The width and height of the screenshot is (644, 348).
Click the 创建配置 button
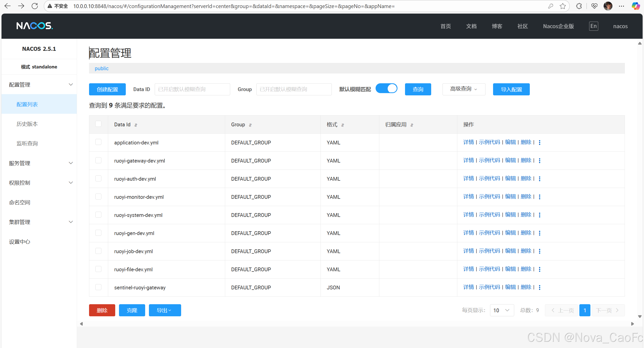point(107,89)
